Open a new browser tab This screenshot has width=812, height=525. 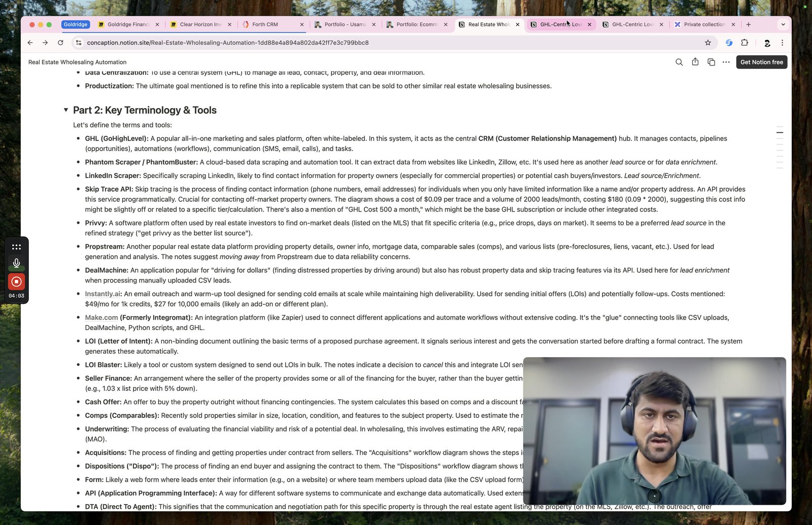[x=748, y=24]
